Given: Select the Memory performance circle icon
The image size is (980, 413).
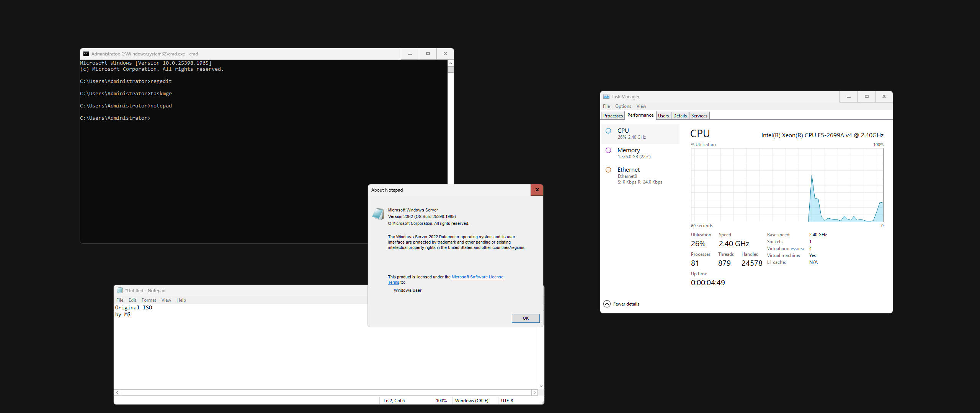Looking at the screenshot, I should (608, 150).
